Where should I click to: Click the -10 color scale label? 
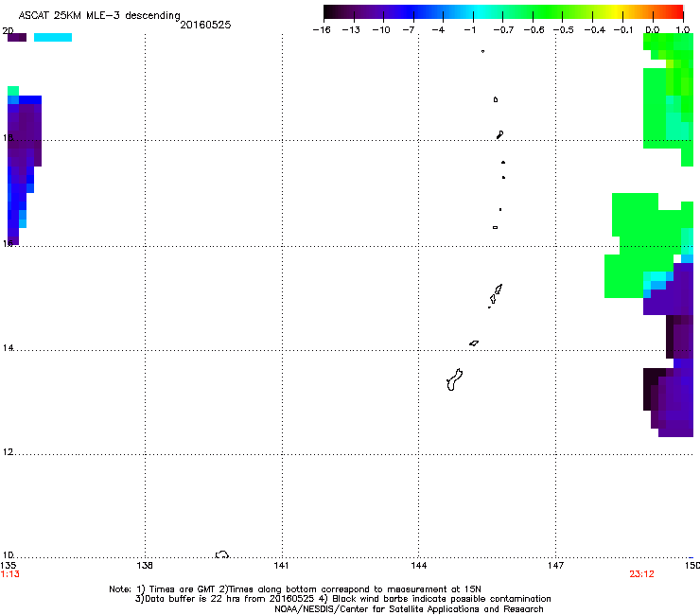381,30
